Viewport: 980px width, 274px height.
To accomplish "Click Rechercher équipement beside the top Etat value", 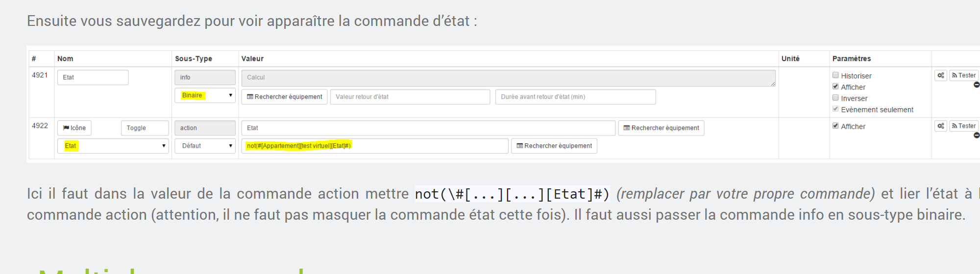I will point(661,128).
